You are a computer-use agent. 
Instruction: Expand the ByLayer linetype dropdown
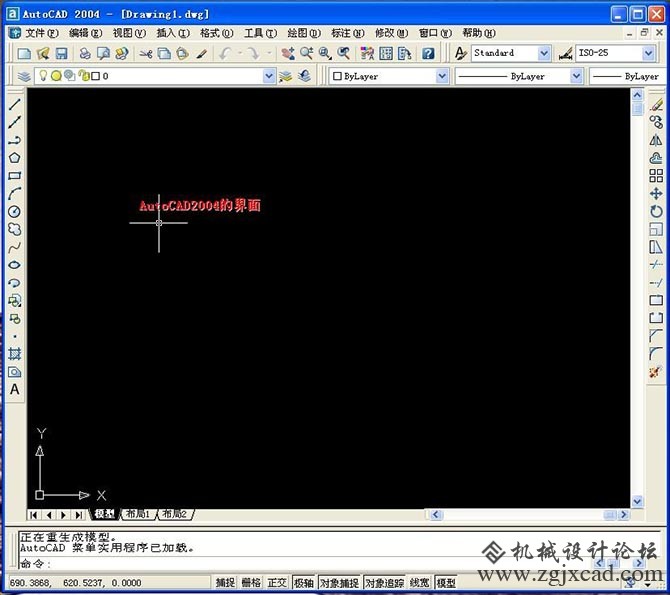[576, 77]
